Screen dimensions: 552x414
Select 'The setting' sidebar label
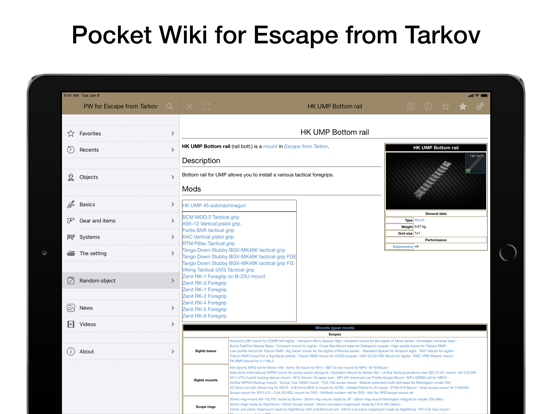point(93,253)
